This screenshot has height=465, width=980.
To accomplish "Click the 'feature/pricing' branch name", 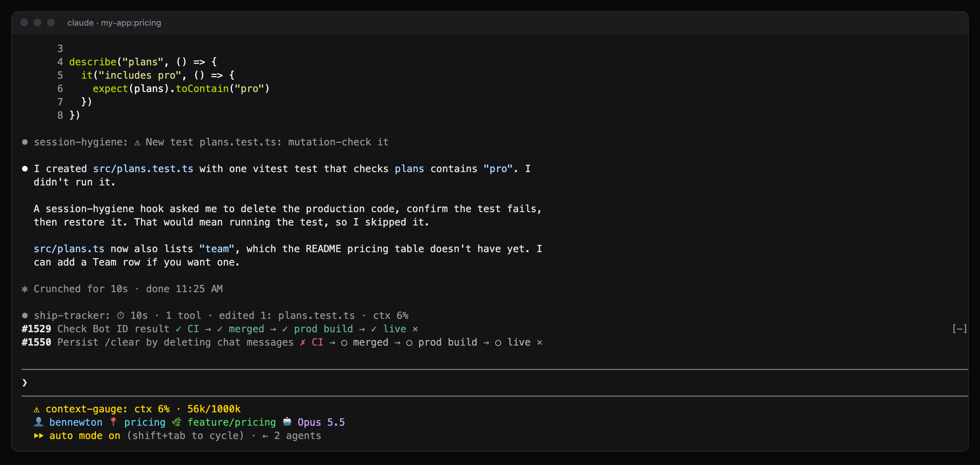I will point(231,423).
